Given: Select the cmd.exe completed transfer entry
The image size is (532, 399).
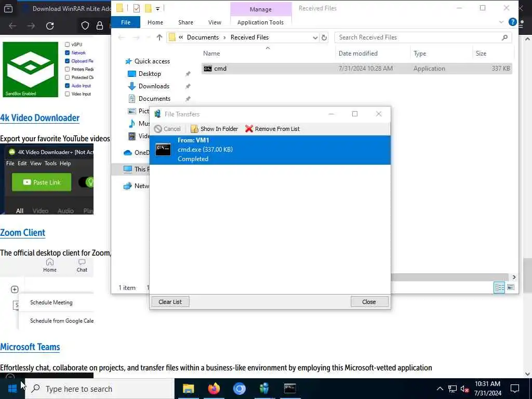Looking at the screenshot, I should pos(270,150).
